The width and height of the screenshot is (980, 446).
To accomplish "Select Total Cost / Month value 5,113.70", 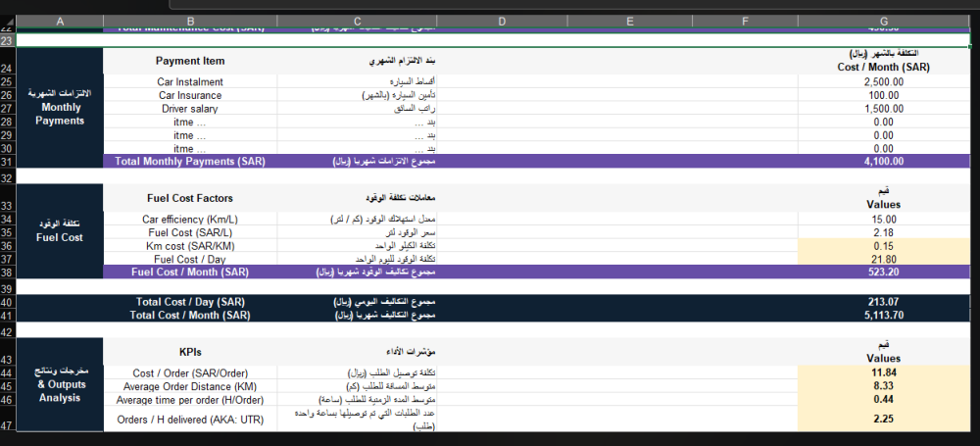I will point(883,316).
